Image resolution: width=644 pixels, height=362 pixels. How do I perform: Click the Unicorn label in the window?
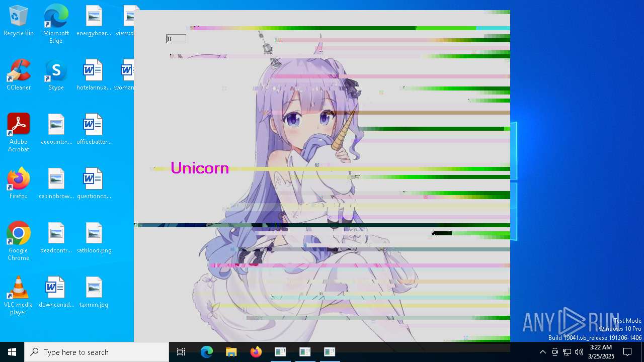(200, 168)
